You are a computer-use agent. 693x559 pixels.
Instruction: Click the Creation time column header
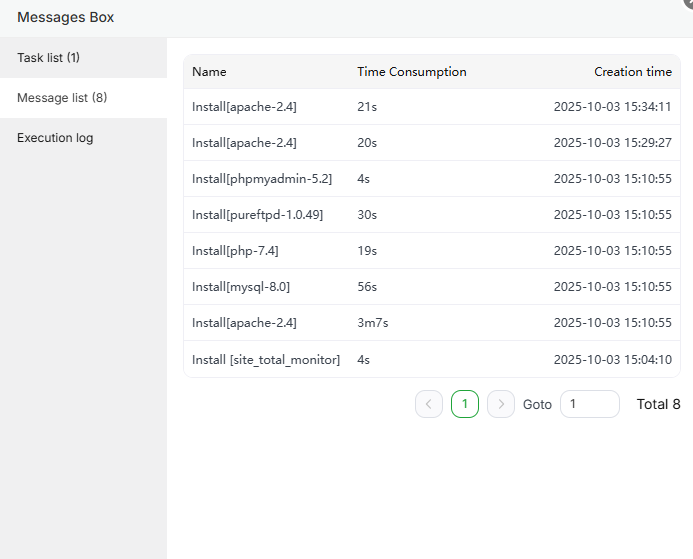(x=632, y=72)
